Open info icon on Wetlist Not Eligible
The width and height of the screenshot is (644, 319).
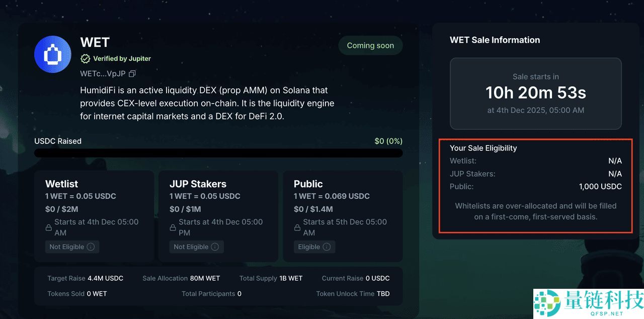(x=91, y=247)
